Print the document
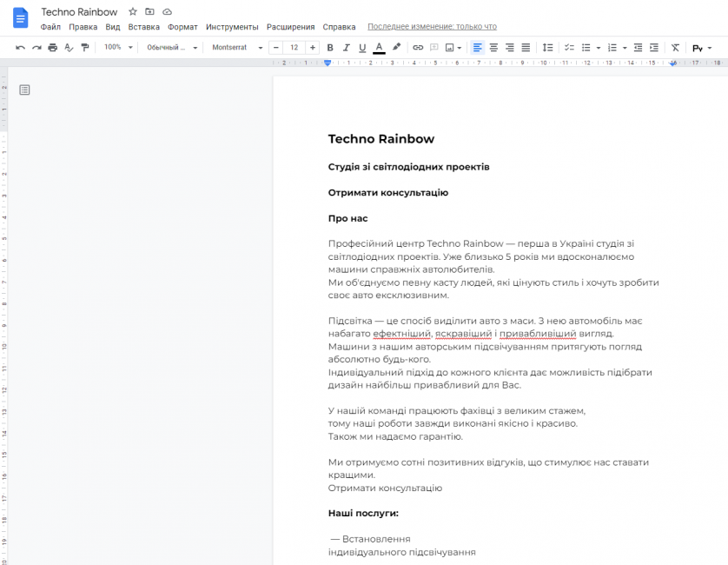This screenshot has width=728, height=565. (52, 48)
